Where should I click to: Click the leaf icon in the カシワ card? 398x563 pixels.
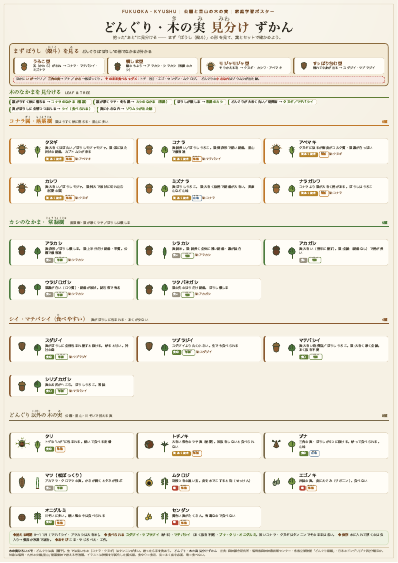click(x=37, y=190)
